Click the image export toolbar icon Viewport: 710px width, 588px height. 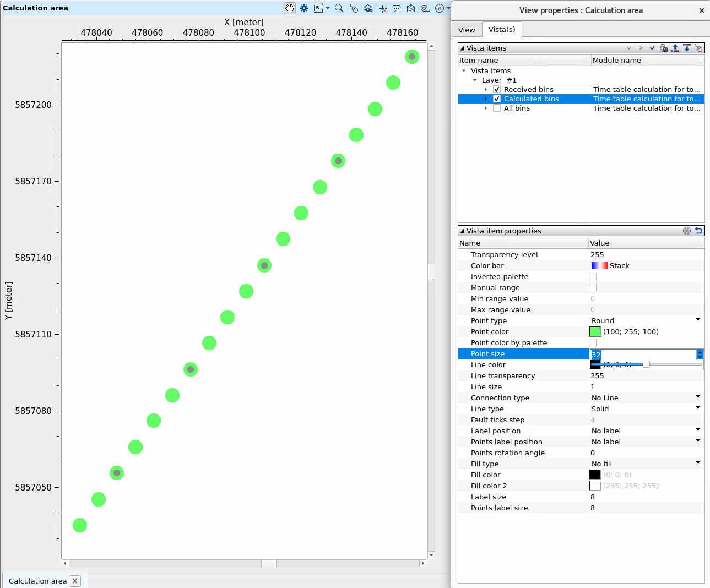pos(411,8)
